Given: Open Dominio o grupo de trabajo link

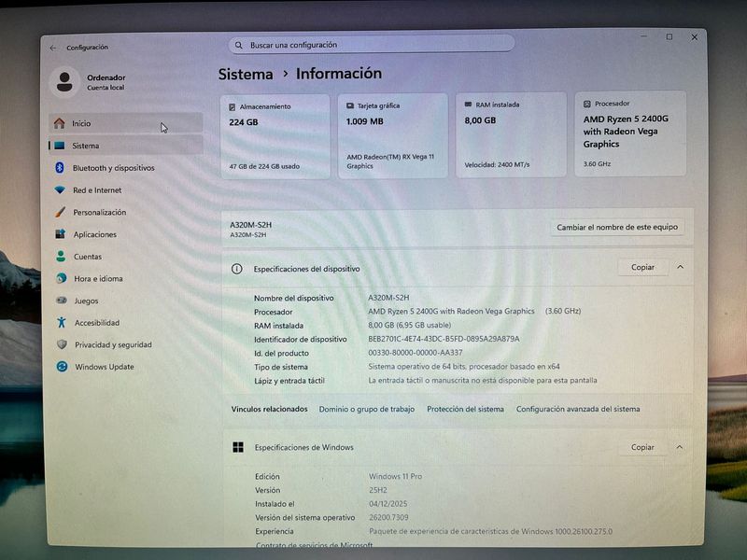Looking at the screenshot, I should (367, 409).
